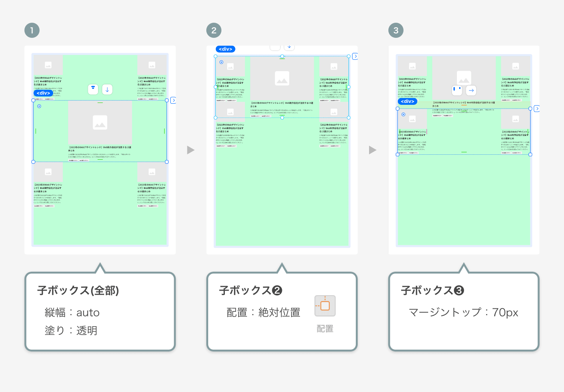
Task: Click the 配置:絶対位置 text
Action: click(263, 313)
